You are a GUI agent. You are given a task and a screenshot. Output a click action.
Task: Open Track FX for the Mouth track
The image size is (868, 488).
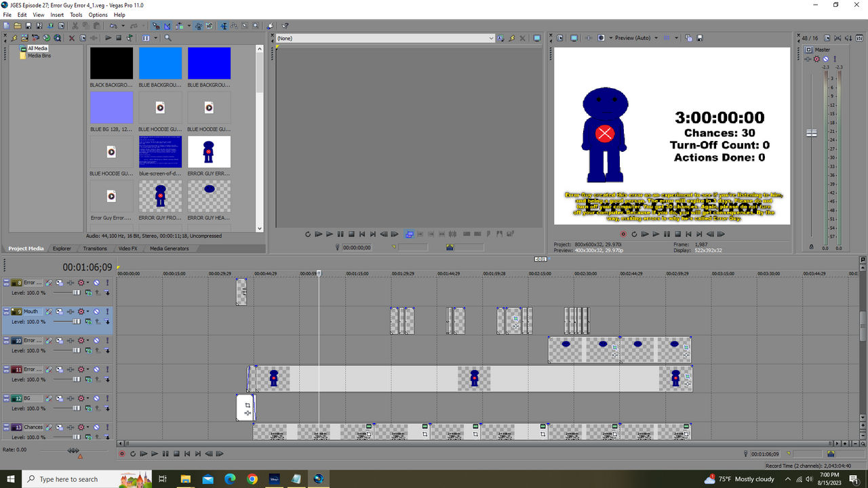pyautogui.click(x=48, y=311)
